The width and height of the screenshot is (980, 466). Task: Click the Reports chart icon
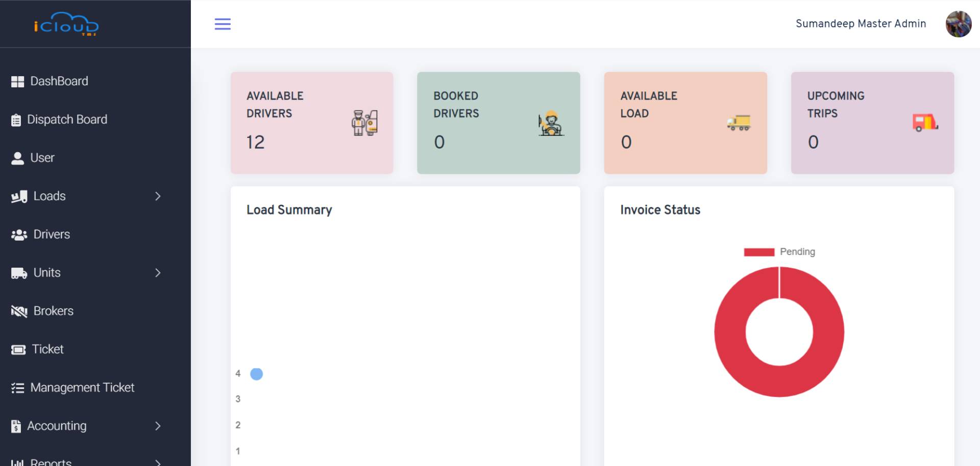click(x=17, y=462)
